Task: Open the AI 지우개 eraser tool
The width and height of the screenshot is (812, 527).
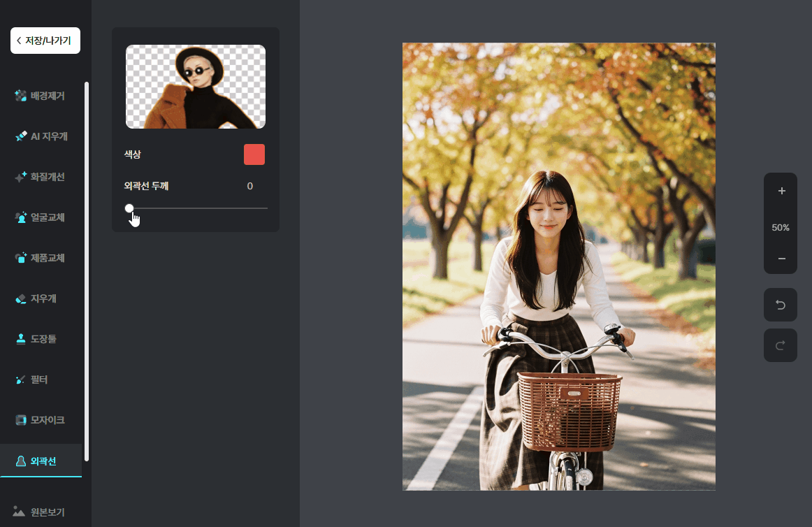Action: 41,136
